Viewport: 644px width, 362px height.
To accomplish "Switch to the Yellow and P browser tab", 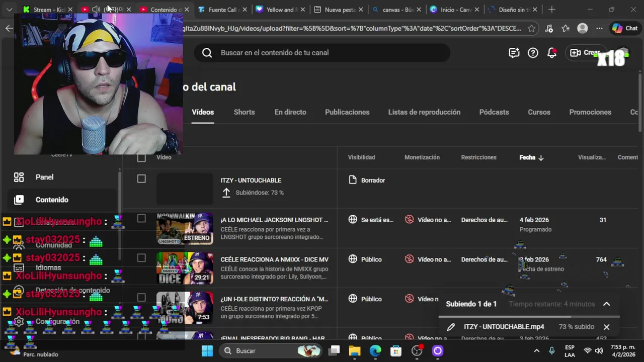I will (x=281, y=10).
